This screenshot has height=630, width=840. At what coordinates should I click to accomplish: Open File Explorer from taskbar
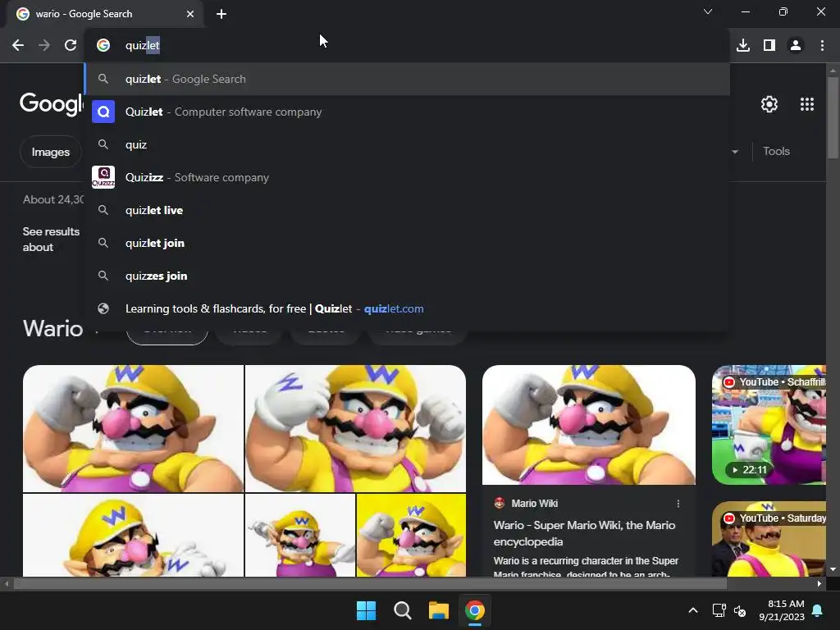point(438,610)
